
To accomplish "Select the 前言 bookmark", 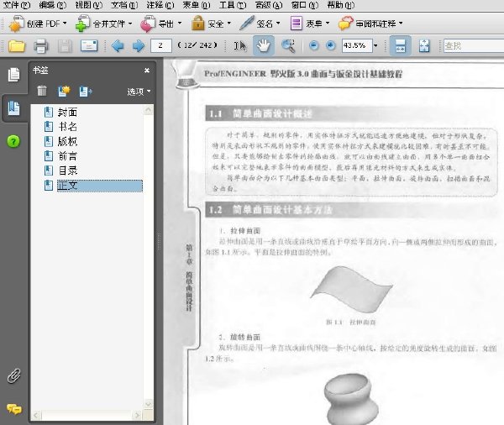I will point(67,156).
